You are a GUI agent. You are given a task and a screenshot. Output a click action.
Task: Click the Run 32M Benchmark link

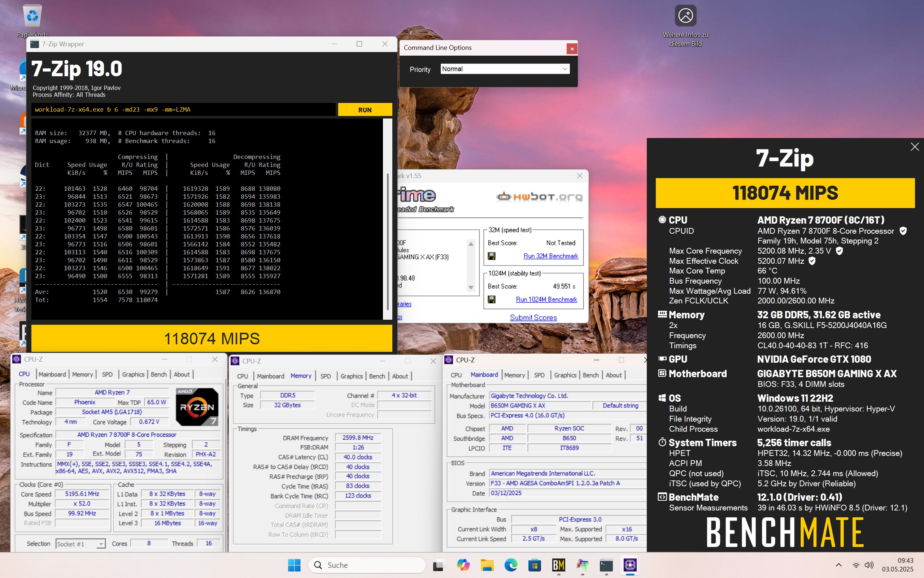[x=550, y=256]
